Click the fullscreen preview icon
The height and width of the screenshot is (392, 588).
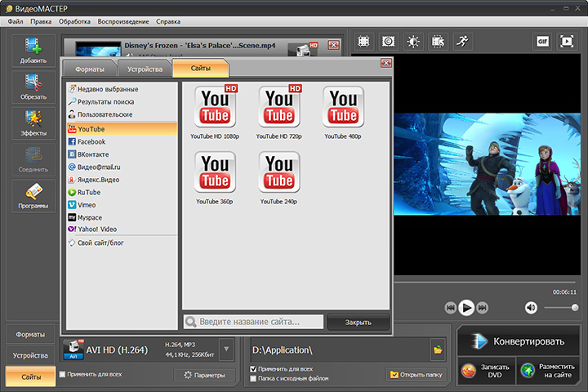[567, 41]
